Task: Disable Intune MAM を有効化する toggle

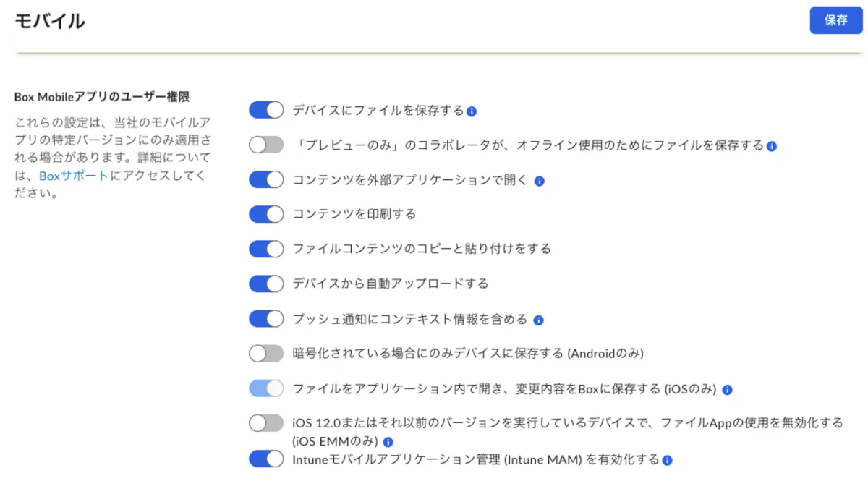Action: coord(266,459)
